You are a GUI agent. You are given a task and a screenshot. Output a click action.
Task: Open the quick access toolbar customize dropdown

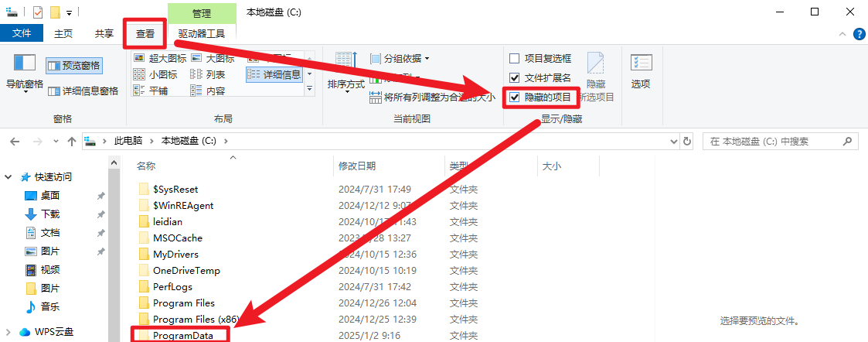(70, 12)
